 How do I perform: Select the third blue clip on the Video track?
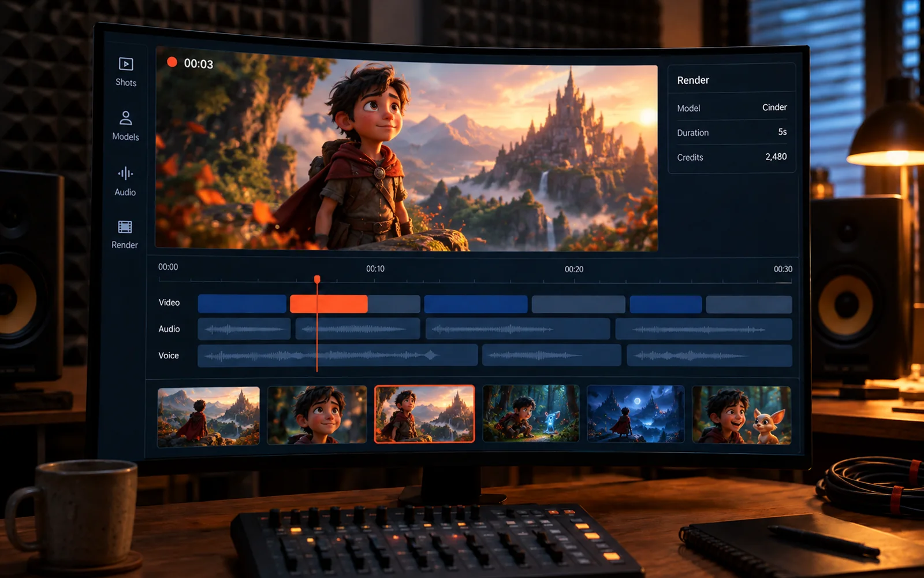click(666, 305)
